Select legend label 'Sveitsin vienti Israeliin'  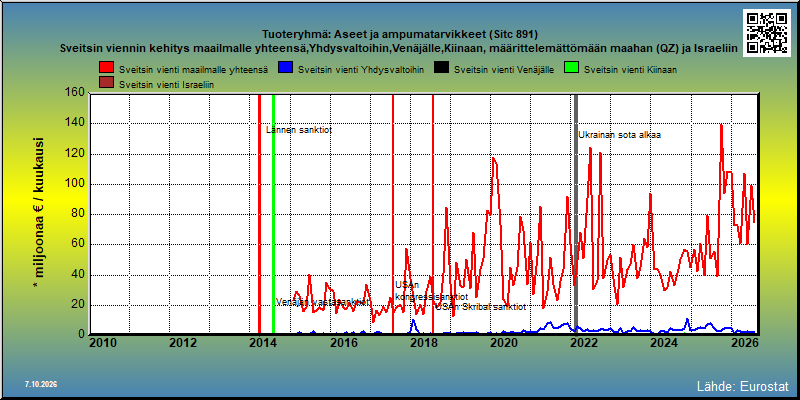pyautogui.click(x=166, y=85)
